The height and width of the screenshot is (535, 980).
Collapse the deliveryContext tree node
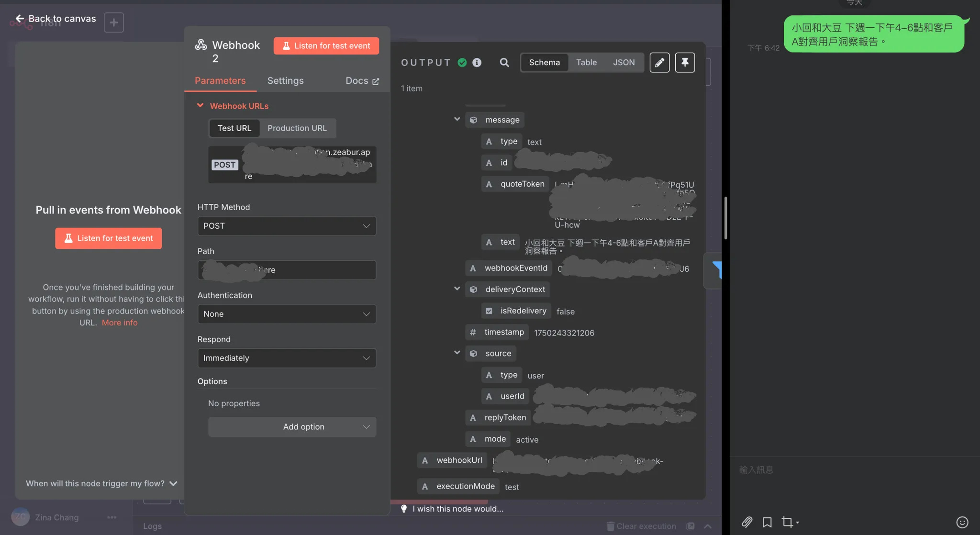pos(457,289)
